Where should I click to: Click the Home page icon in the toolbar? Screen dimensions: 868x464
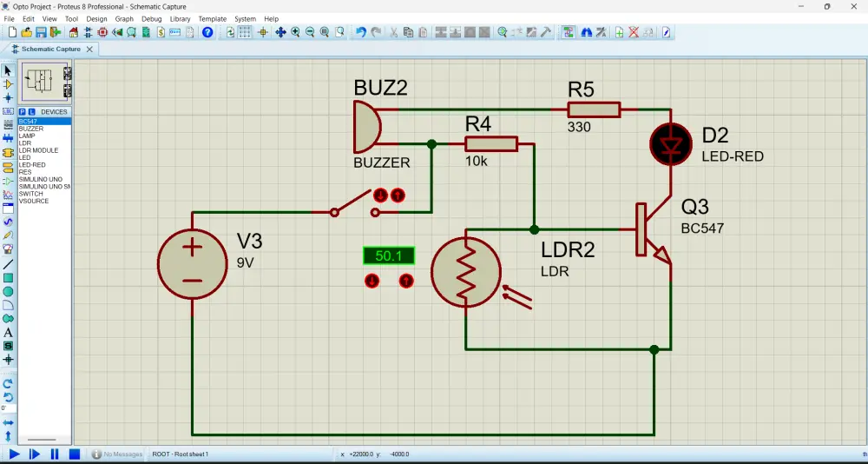pos(73,32)
